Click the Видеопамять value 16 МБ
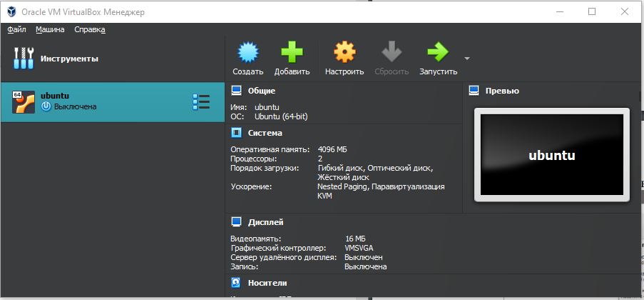Viewport: 644px width, 300px height. point(355,239)
